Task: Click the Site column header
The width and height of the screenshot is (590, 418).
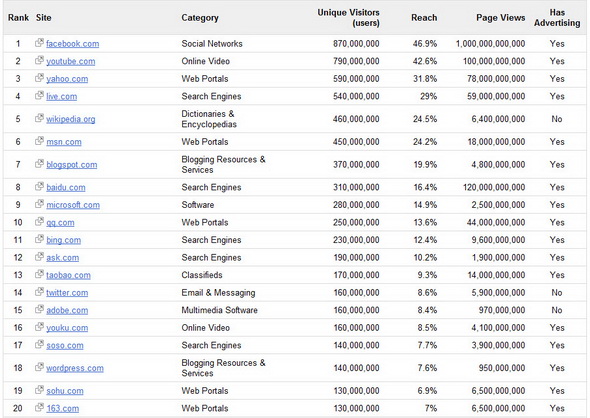Action: (x=44, y=17)
